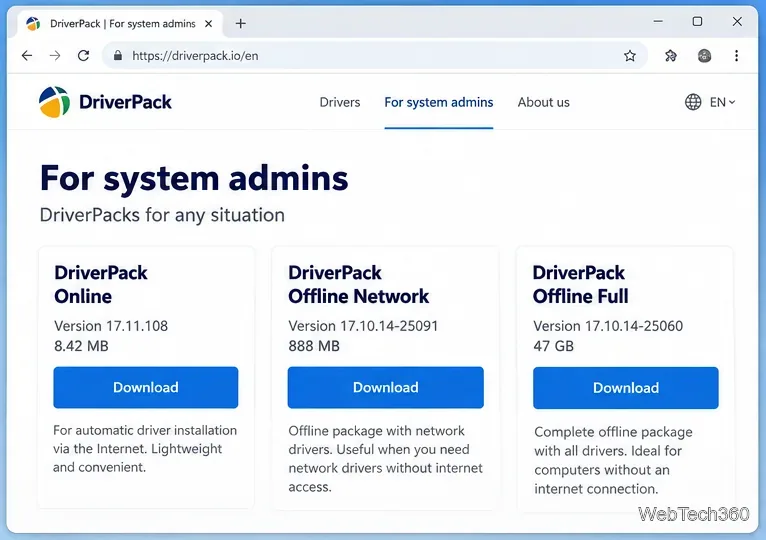Close the browser window
This screenshot has height=540, width=766.
pyautogui.click(x=737, y=22)
